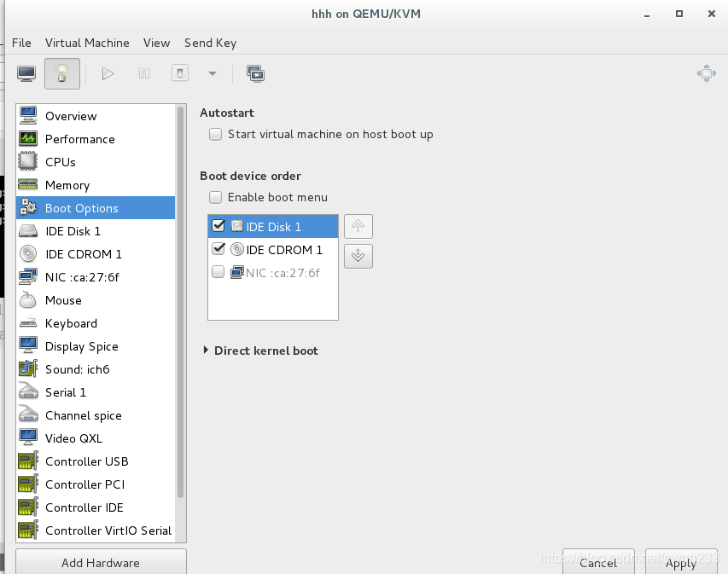
Task: Click the Cancel button
Action: [598, 562]
